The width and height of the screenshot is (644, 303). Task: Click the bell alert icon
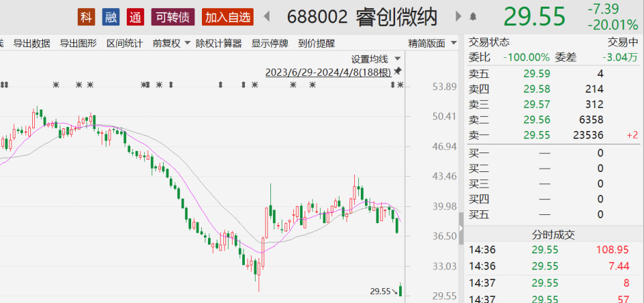(x=473, y=17)
